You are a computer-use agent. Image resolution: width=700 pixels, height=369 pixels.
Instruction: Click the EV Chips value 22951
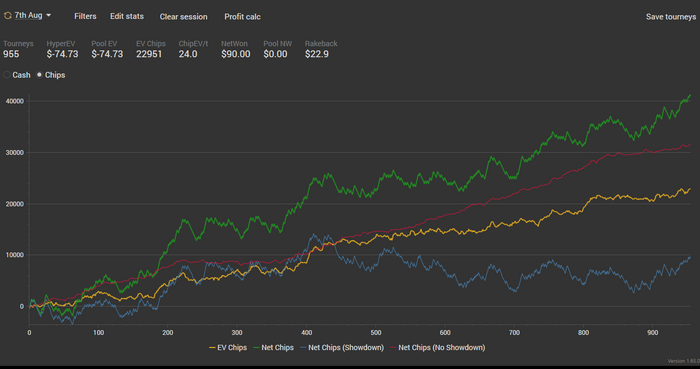pyautogui.click(x=149, y=54)
